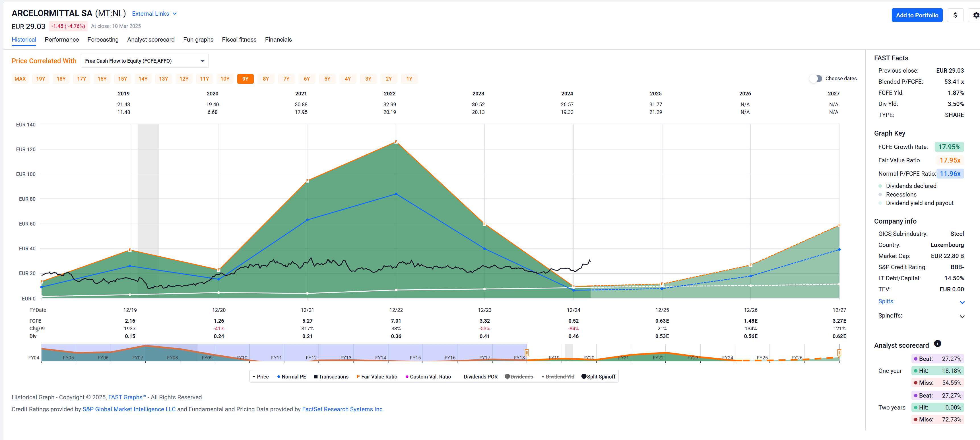This screenshot has height=440, width=980.
Task: Switch to the Historical tab
Action: pyautogui.click(x=24, y=40)
